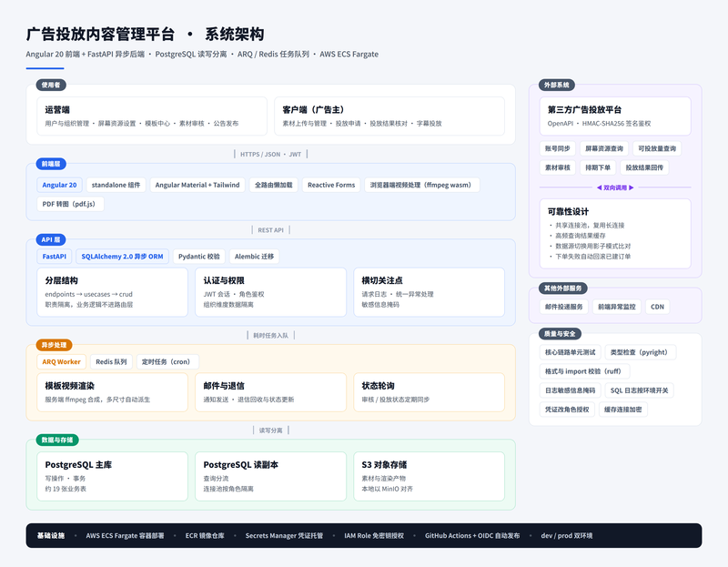Image resolution: width=728 pixels, height=567 pixels.
Task: Click the 使用者 section badge
Action: point(51,85)
